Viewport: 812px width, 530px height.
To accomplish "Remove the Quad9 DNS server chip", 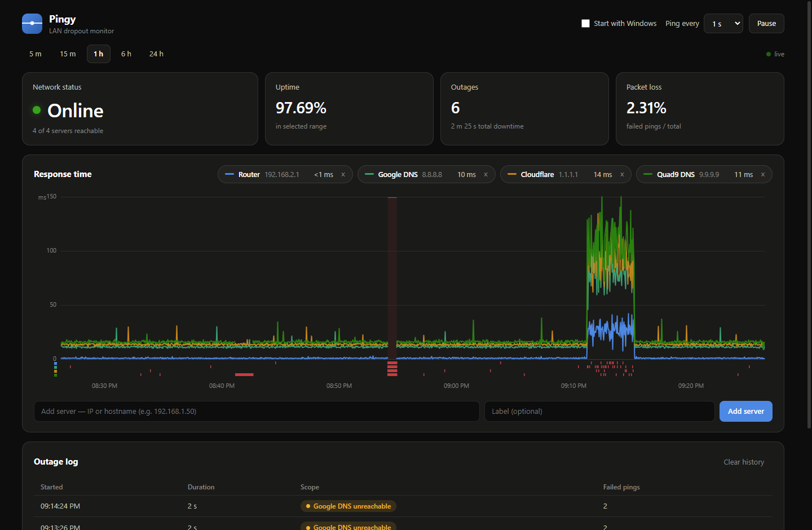I will (x=763, y=175).
